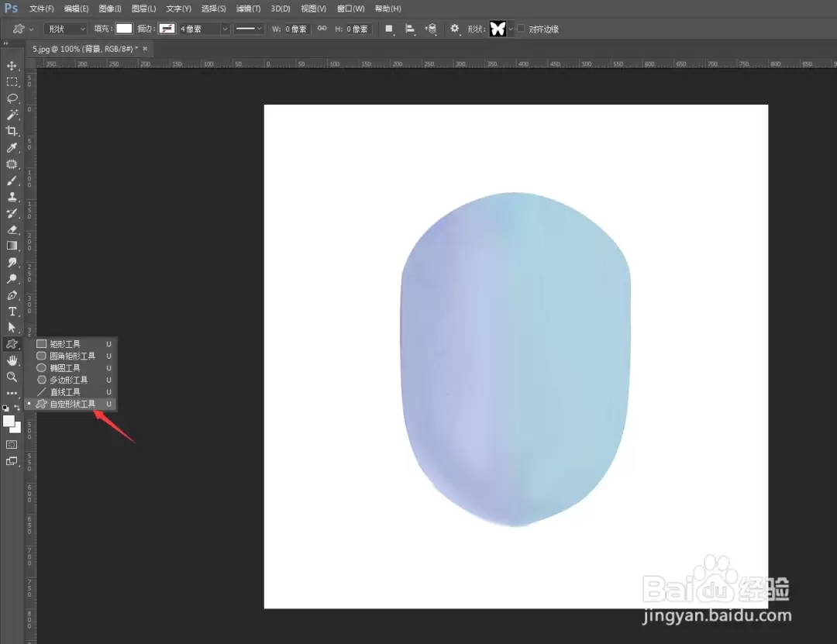
Task: Select the Eyedropper tool
Action: 12,147
